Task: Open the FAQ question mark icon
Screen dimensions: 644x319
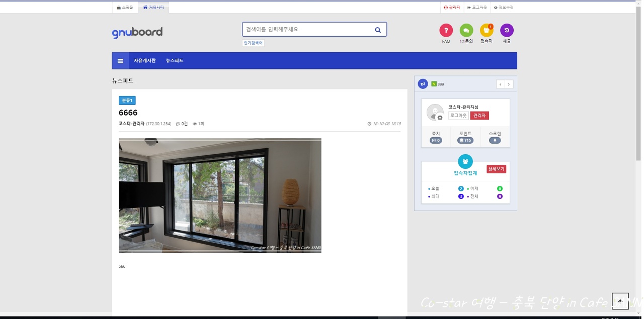Action: tap(446, 31)
